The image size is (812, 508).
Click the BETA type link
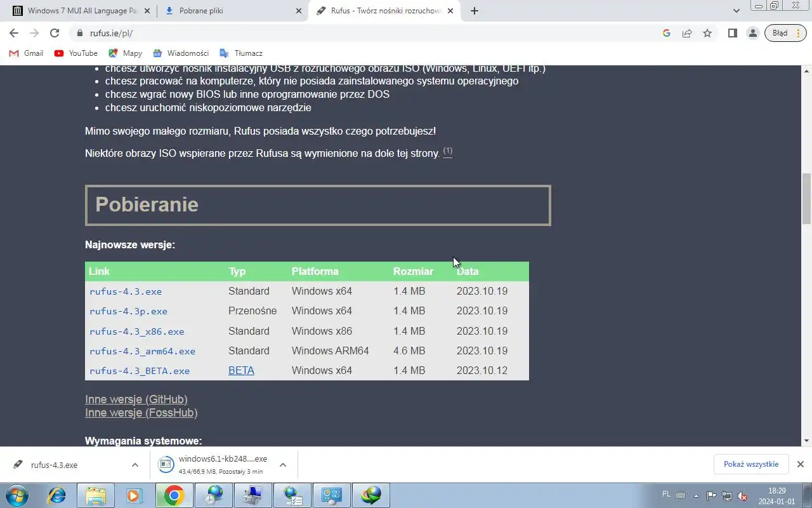[x=241, y=371]
